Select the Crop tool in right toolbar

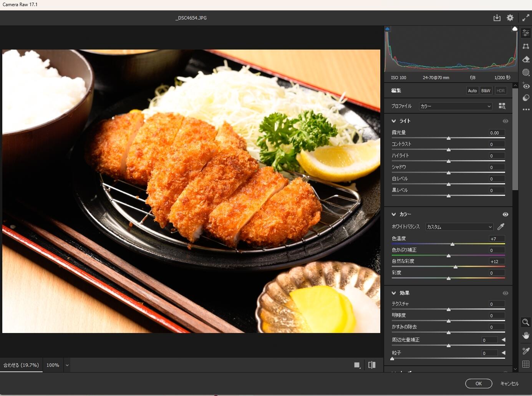[526, 46]
